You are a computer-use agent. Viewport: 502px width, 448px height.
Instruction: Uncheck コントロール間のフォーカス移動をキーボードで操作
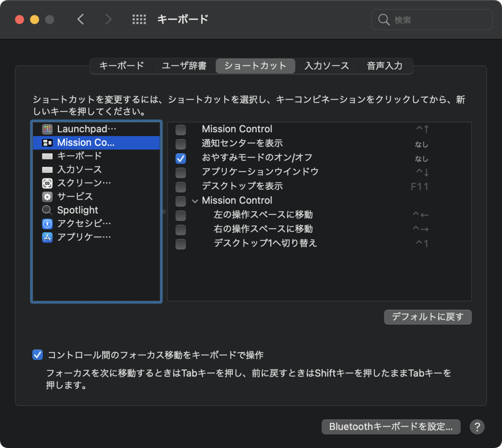point(38,355)
